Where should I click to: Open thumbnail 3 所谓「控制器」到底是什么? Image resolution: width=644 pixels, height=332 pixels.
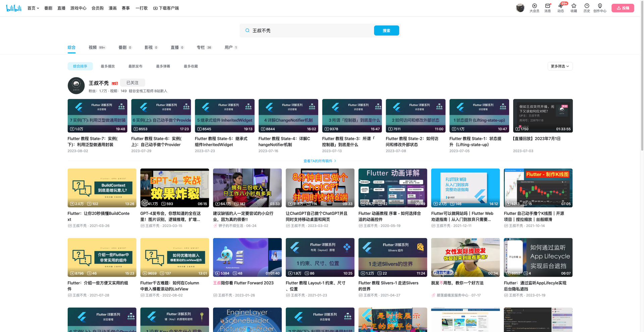click(352, 116)
